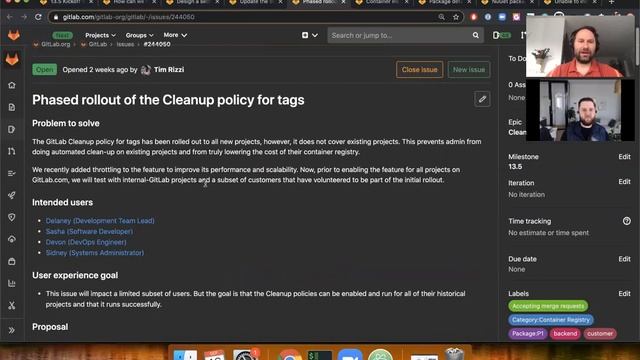Open Terminal from the Dock

pyautogui.click(x=320, y=355)
